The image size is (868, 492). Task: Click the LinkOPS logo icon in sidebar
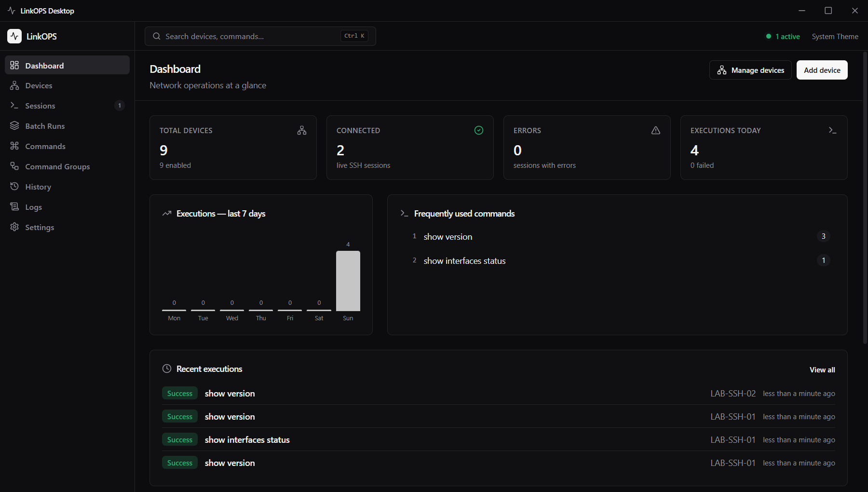(x=14, y=36)
